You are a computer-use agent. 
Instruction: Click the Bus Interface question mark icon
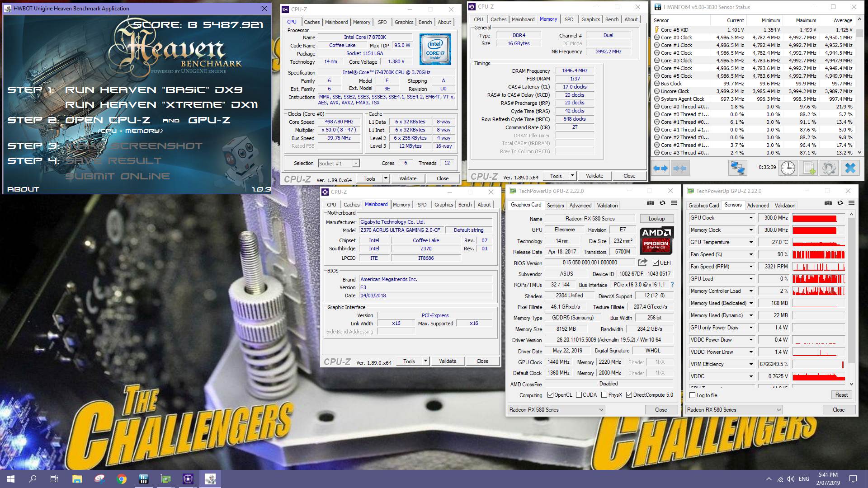pyautogui.click(x=672, y=285)
